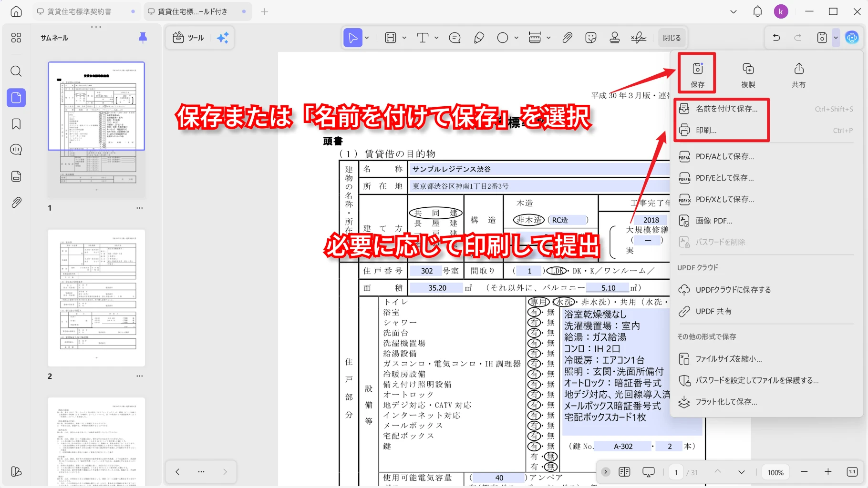Open the UPDF AI round icon
The image size is (868, 488).
852,38
